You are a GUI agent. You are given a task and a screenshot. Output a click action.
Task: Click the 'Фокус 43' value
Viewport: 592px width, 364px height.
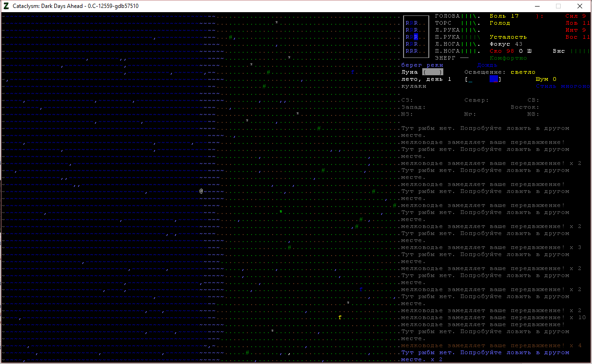pyautogui.click(x=506, y=44)
